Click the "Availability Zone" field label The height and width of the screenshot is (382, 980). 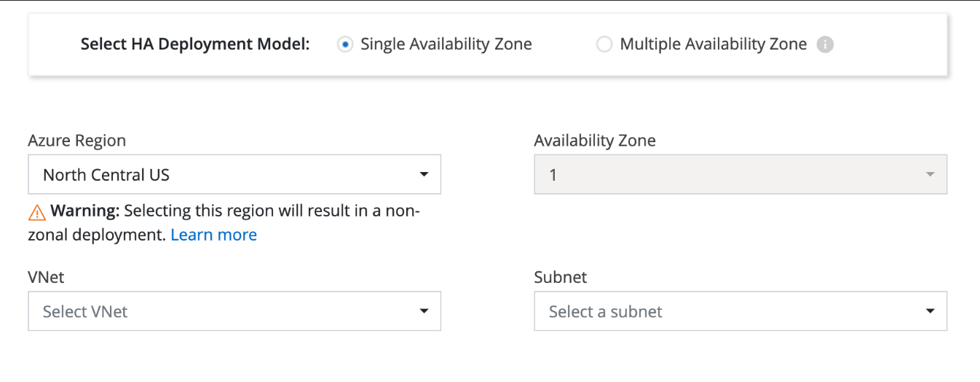(x=594, y=141)
